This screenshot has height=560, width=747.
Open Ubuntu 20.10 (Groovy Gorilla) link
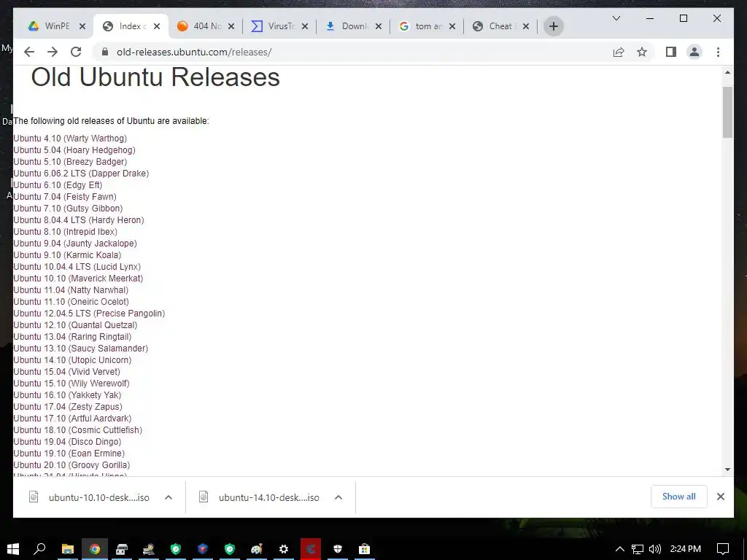coord(71,465)
